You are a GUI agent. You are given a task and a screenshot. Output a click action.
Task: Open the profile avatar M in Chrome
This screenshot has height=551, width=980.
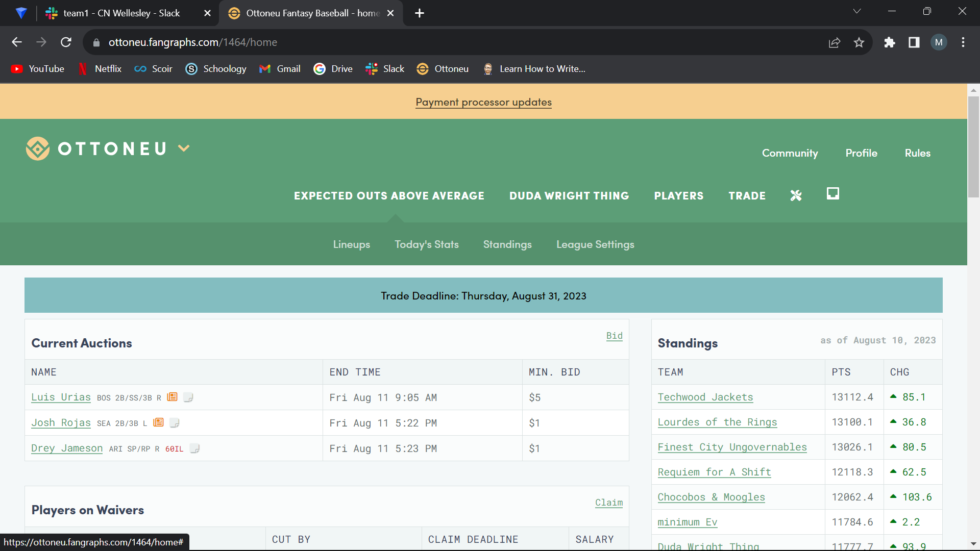tap(939, 42)
